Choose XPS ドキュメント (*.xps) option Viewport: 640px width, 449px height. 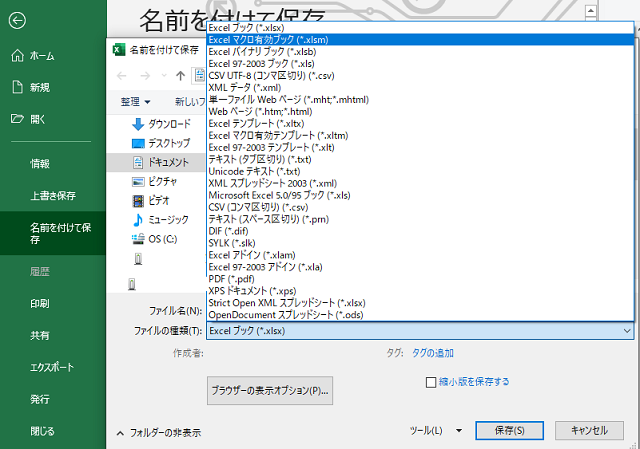click(x=420, y=291)
